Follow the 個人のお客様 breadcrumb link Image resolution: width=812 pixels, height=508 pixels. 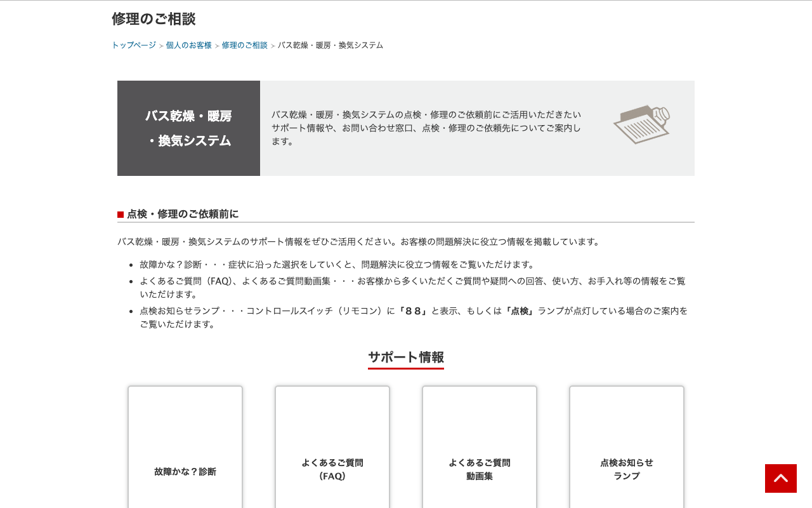(x=189, y=45)
